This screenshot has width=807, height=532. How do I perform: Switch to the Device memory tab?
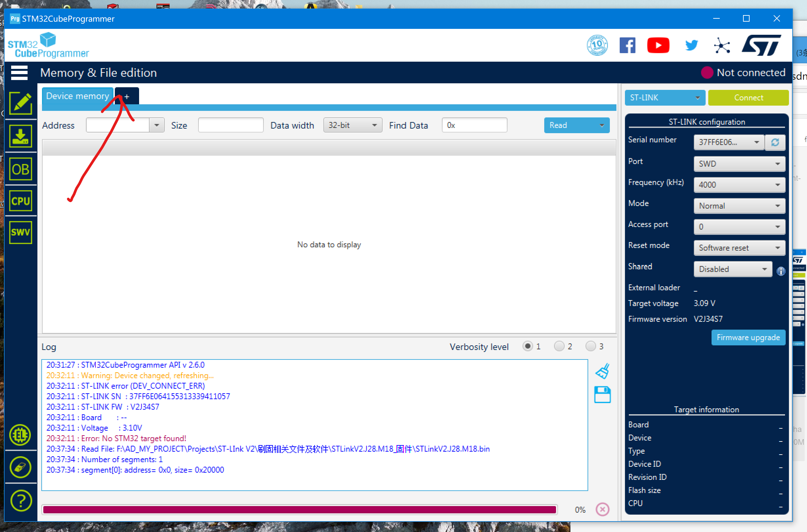(77, 96)
